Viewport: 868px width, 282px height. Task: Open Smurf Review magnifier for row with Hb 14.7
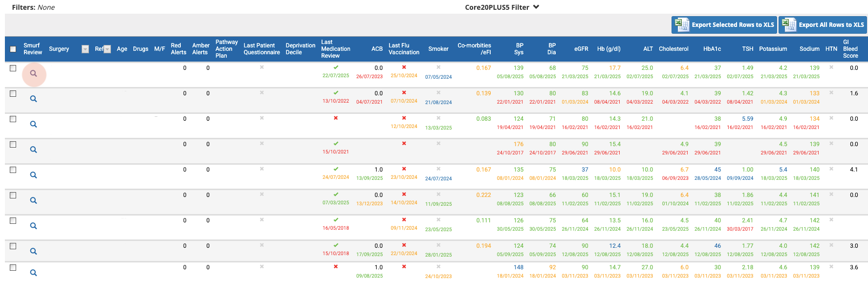(x=33, y=273)
